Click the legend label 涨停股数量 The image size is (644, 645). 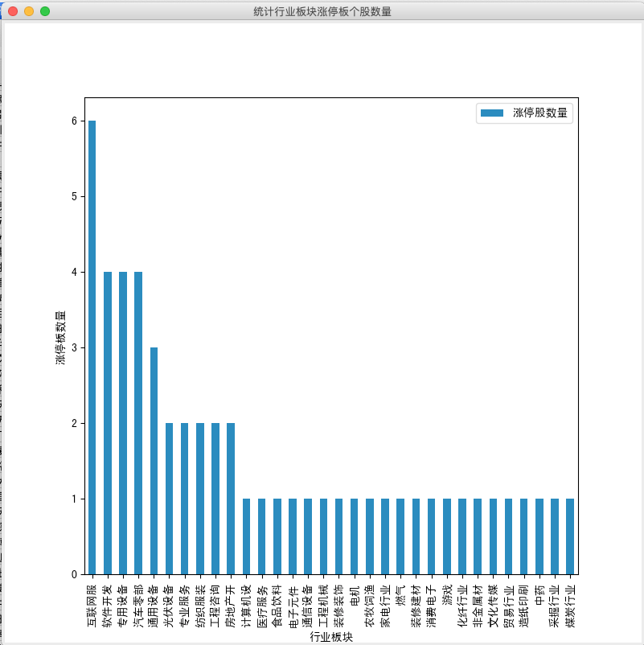pos(540,113)
